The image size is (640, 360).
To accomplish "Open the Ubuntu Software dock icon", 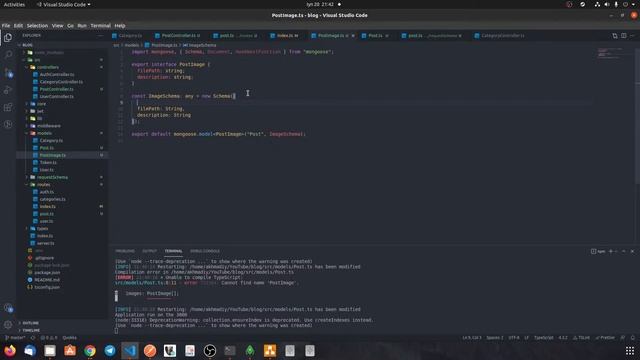I will [70, 351].
